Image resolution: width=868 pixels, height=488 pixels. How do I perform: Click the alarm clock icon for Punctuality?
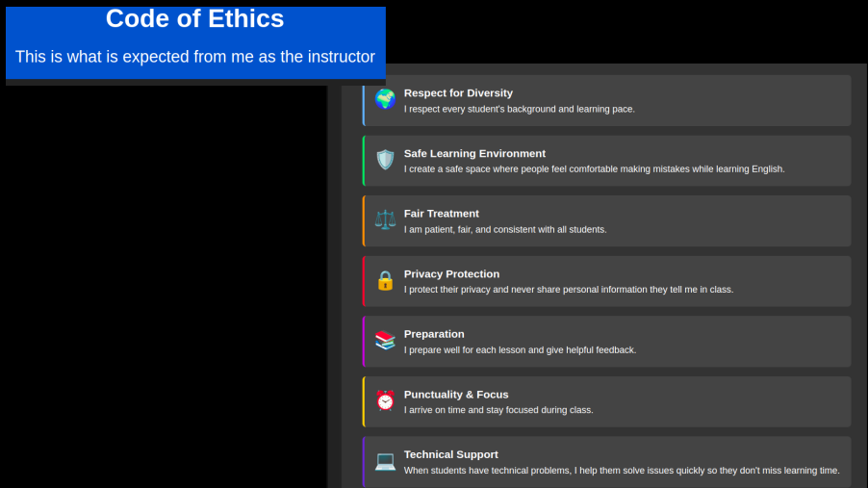385,401
